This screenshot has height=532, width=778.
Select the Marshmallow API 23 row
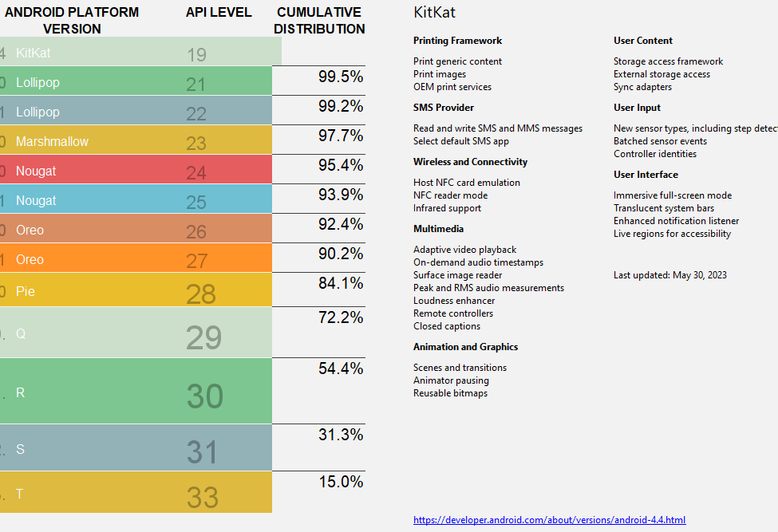coord(136,140)
